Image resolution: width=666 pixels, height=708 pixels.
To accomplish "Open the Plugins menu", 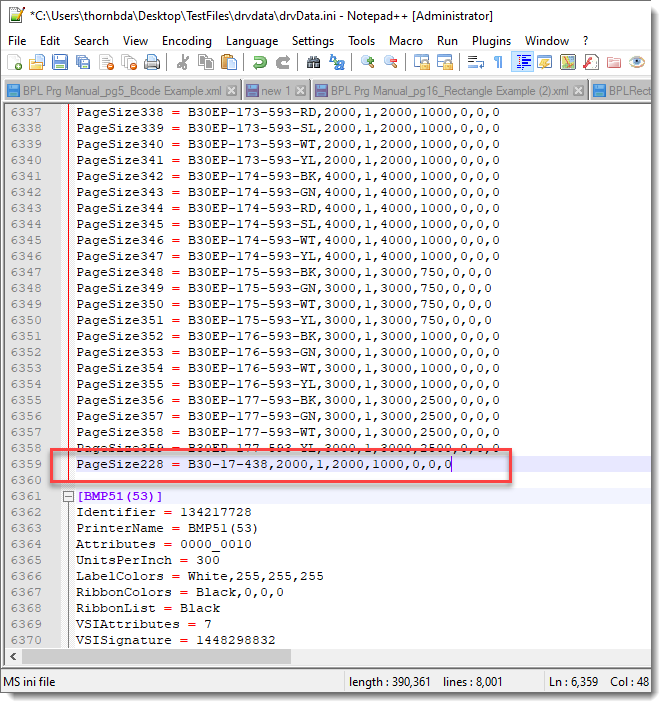I will coord(491,41).
